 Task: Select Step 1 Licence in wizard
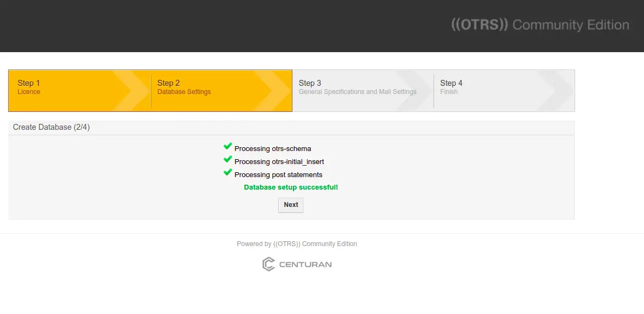[79, 91]
